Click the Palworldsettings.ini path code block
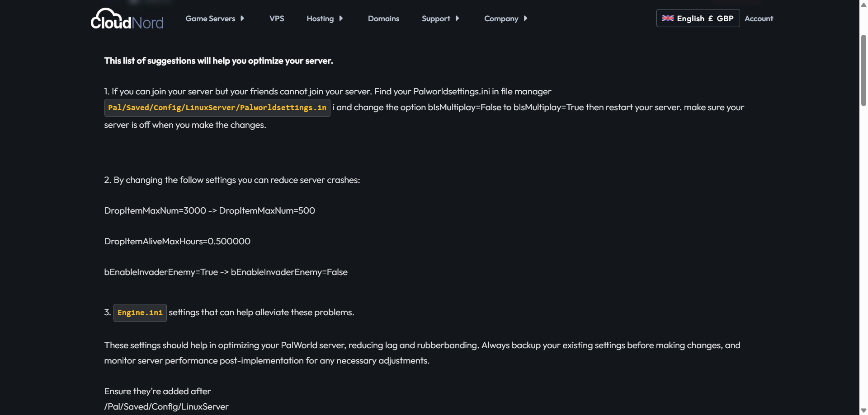The height and width of the screenshot is (415, 868). point(217,108)
